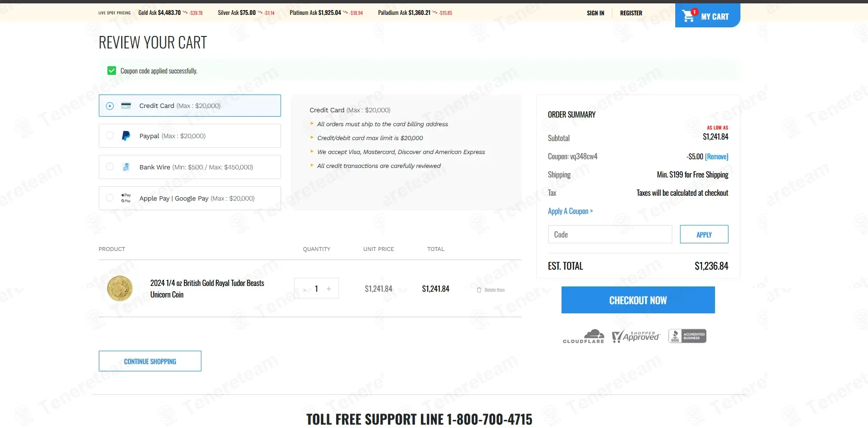This screenshot has height=428, width=868.
Task: Click the Est. Total $1,236.84 amount
Action: tap(712, 266)
